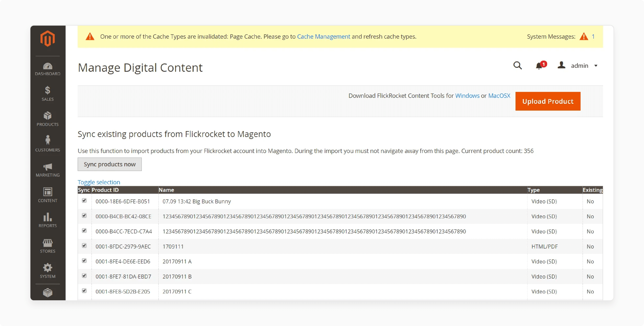Click the Marketing menu label

click(x=47, y=175)
